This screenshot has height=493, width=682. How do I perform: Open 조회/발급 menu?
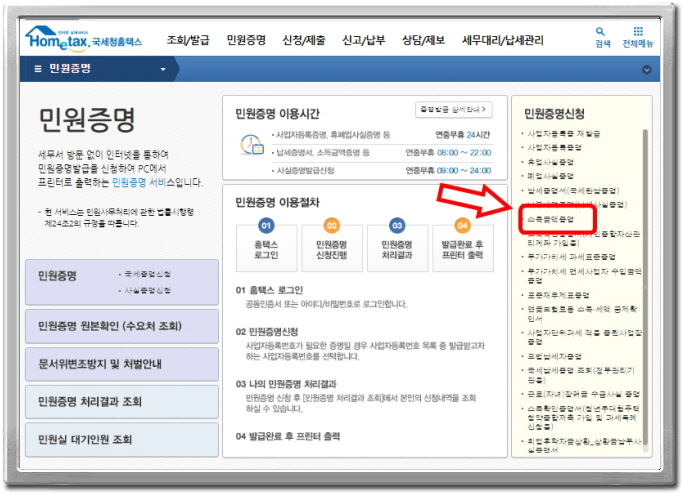coord(188,40)
